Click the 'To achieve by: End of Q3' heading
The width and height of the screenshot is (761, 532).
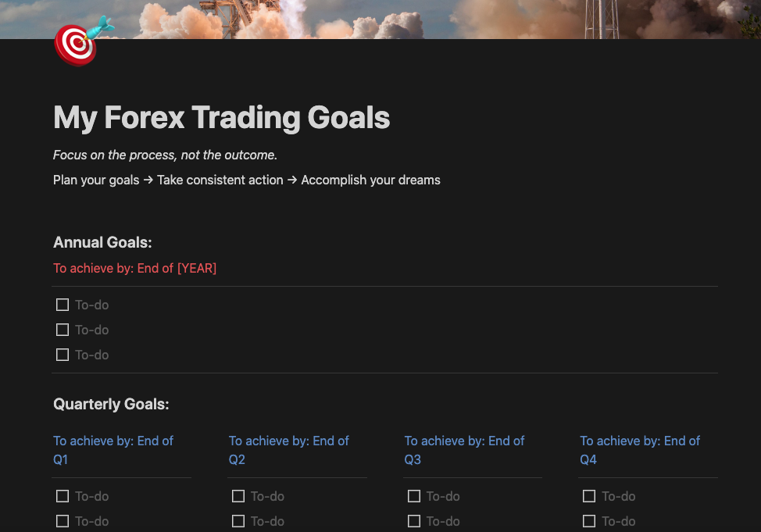coord(464,450)
